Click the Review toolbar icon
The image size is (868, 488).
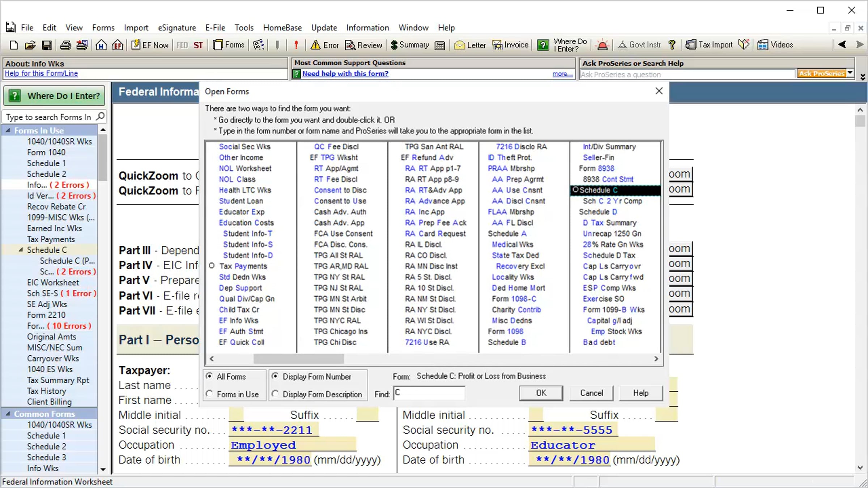pos(350,45)
